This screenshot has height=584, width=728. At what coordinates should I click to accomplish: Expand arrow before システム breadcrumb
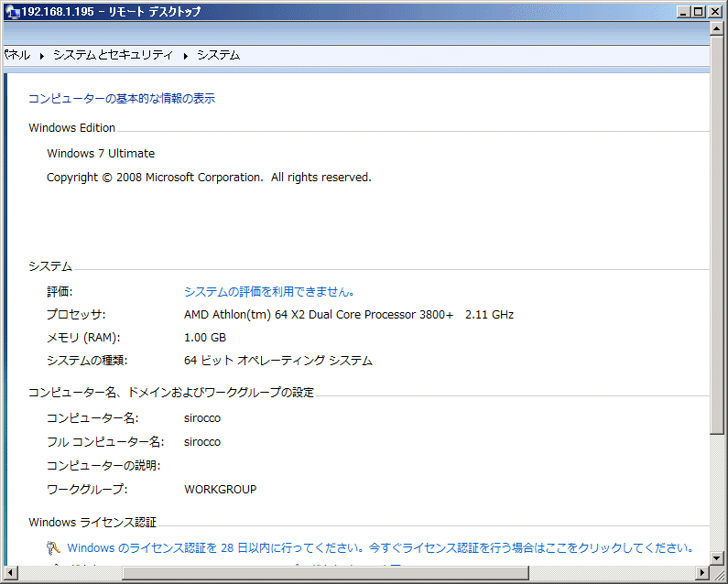pyautogui.click(x=185, y=56)
